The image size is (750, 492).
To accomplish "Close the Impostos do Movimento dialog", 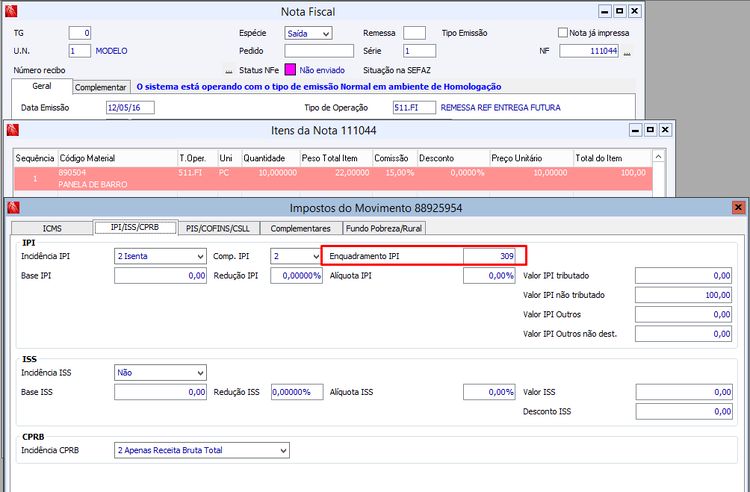I will [x=738, y=207].
